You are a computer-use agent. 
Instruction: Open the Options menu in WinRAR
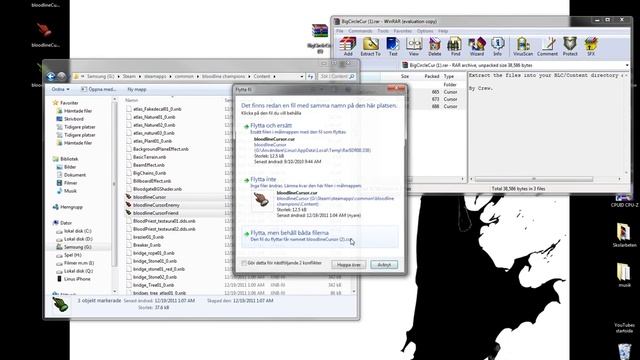[x=425, y=31]
